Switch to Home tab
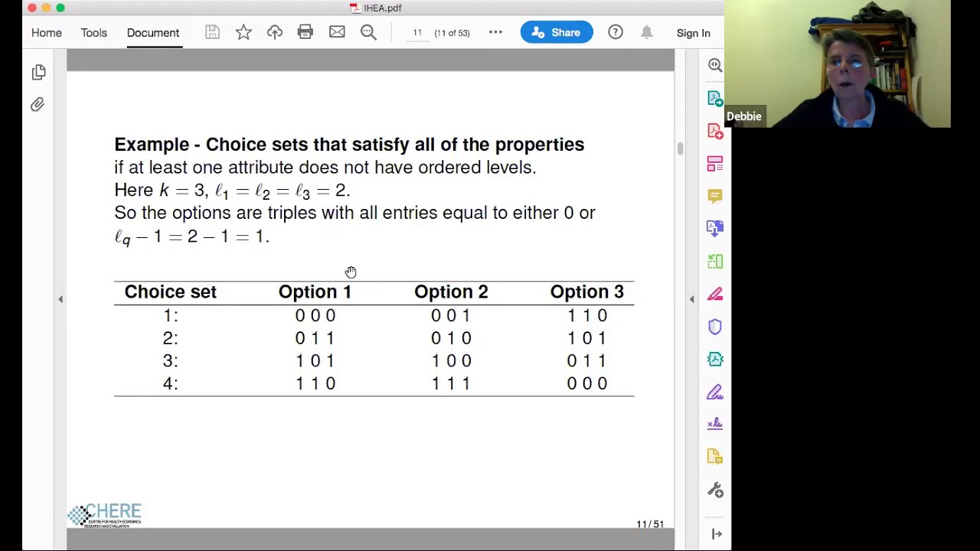The image size is (980, 551). [47, 33]
